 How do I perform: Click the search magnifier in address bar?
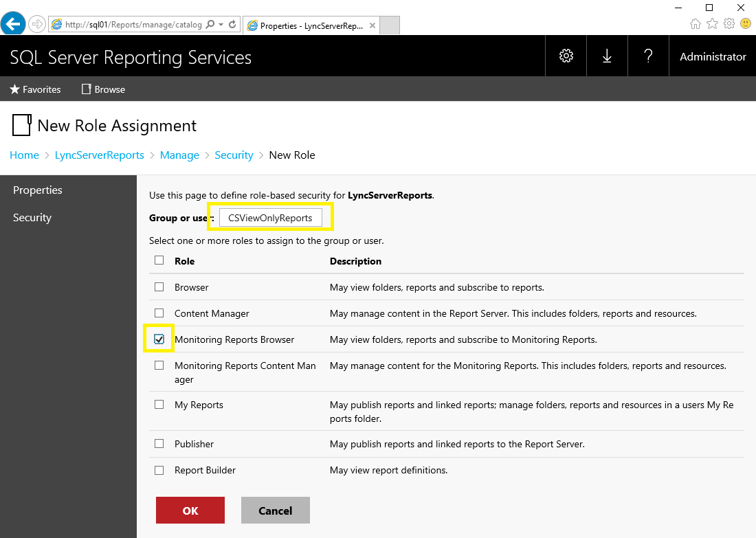210,24
